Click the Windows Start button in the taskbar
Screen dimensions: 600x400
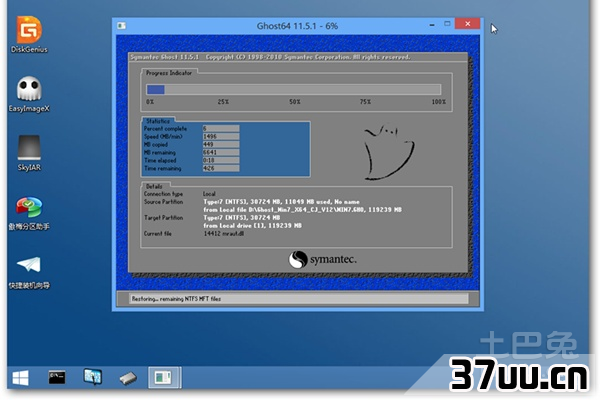click(x=20, y=378)
